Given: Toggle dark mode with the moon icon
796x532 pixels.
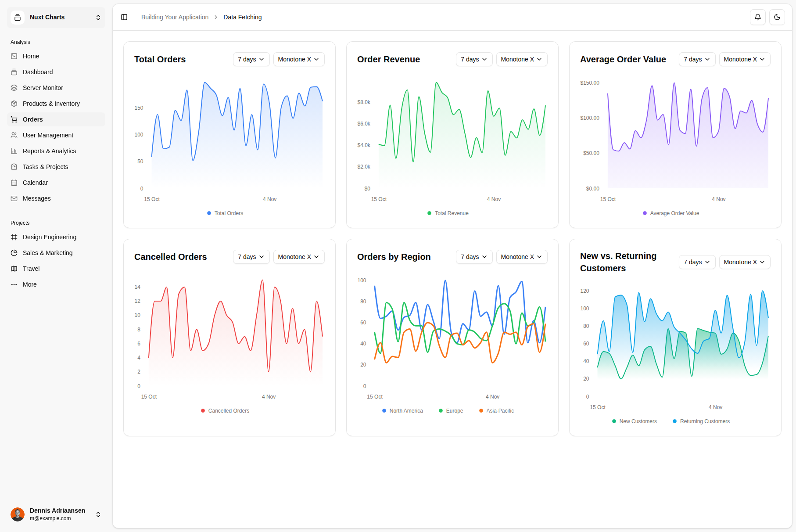Looking at the screenshot, I should (777, 17).
